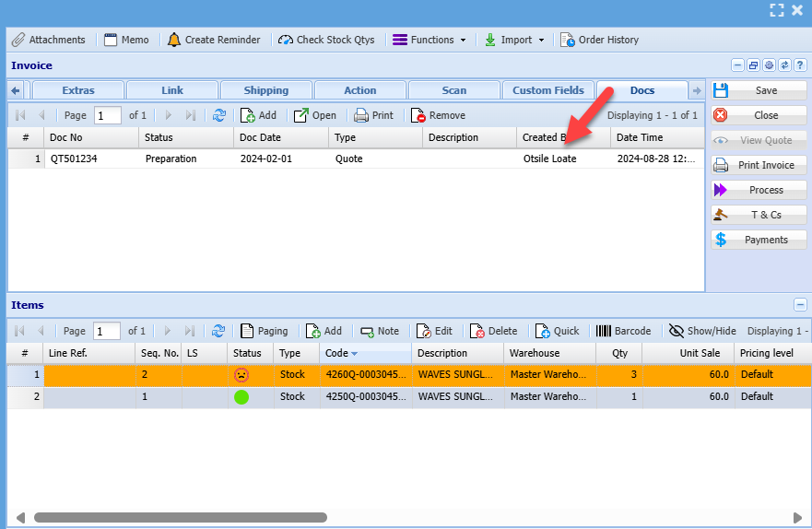Viewport: 812px width, 529px height.
Task: Add a new item line
Action: coord(324,331)
